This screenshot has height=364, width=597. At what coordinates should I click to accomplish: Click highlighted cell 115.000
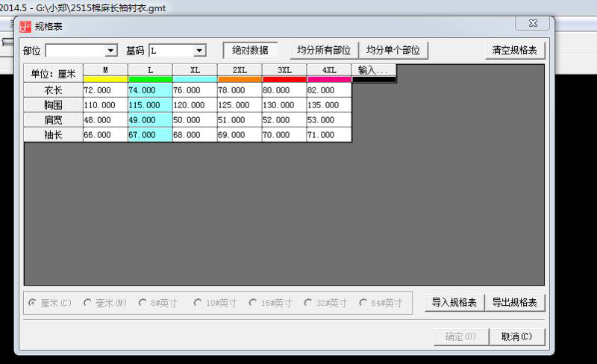[151, 105]
